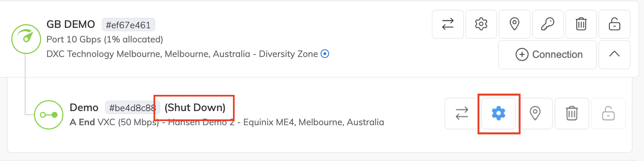Click the swap arrows icon for GB DEMO port
This screenshot has height=161, width=644.
pyautogui.click(x=448, y=25)
